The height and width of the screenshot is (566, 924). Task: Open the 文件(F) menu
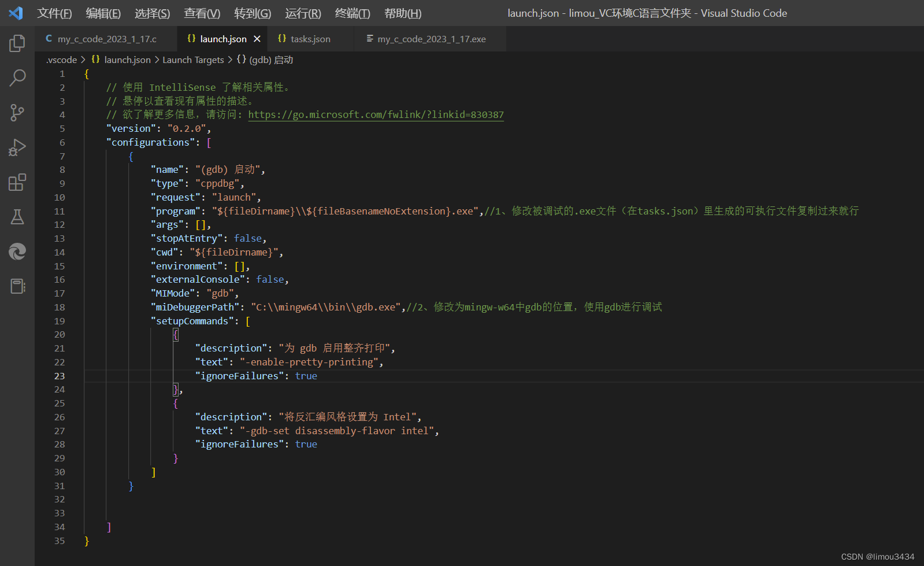point(54,13)
